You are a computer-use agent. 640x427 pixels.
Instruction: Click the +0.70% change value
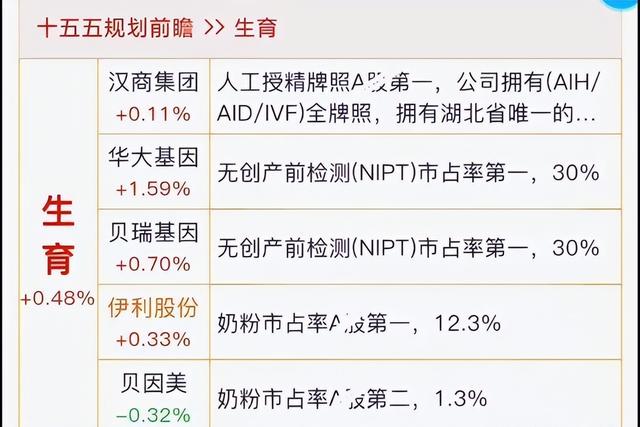pos(152,263)
